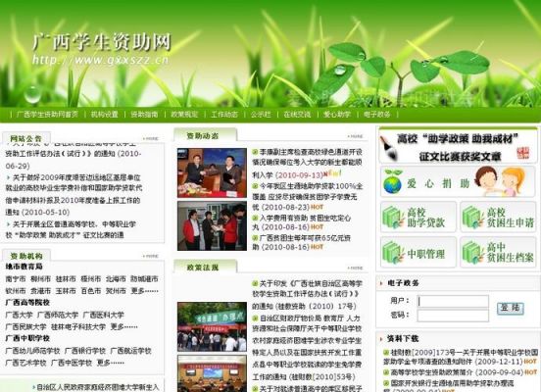Open the 入学费用有资助 news item
The width and height of the screenshot is (541, 392).
[x=302, y=222]
